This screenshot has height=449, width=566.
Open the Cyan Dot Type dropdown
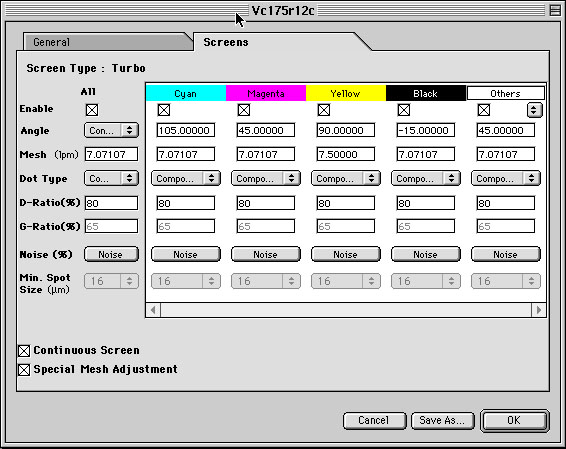186,178
